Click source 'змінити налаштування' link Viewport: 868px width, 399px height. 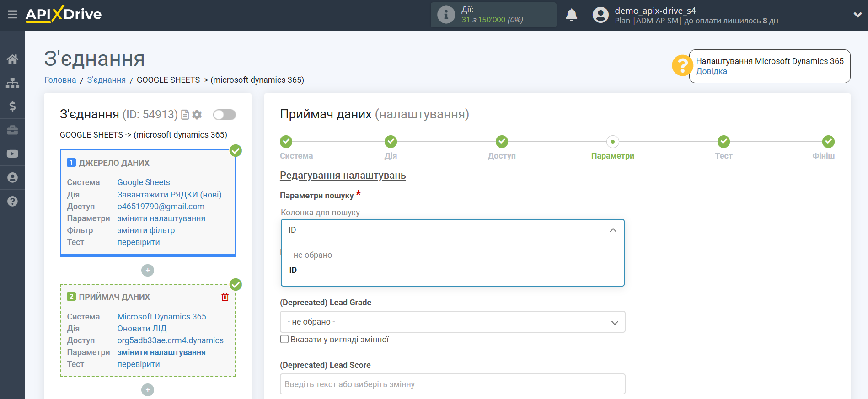click(161, 218)
